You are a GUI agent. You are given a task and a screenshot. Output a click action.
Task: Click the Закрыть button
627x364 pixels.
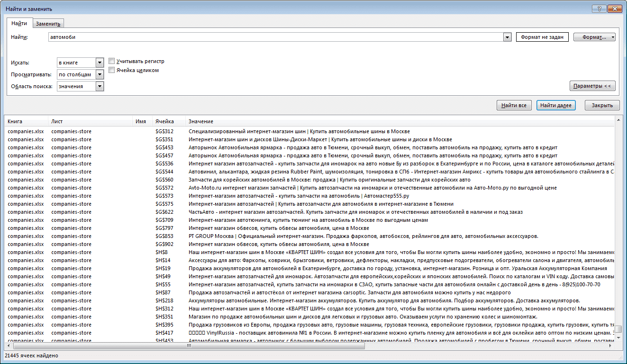point(602,105)
